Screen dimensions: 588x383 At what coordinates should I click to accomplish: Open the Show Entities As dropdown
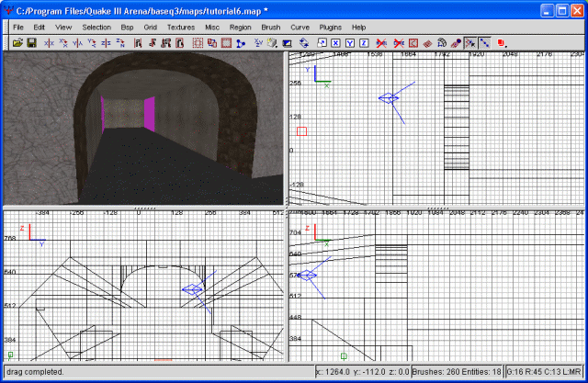point(502,43)
